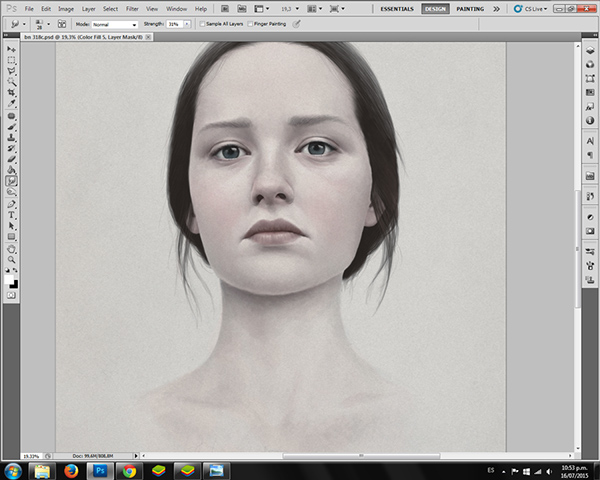The image size is (600, 480).
Task: Enable the Finger Painting checkbox
Action: [x=250, y=23]
